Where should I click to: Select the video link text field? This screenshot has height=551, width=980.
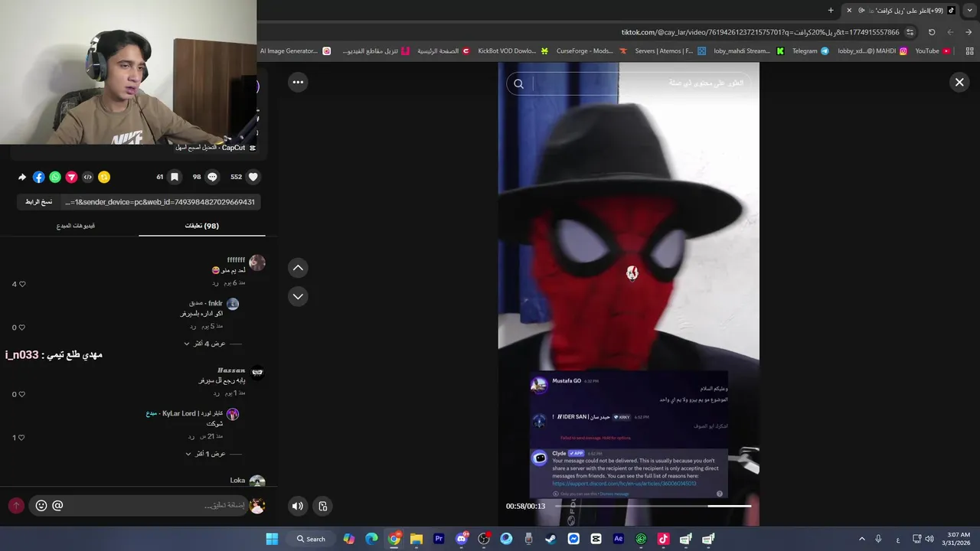tap(160, 202)
